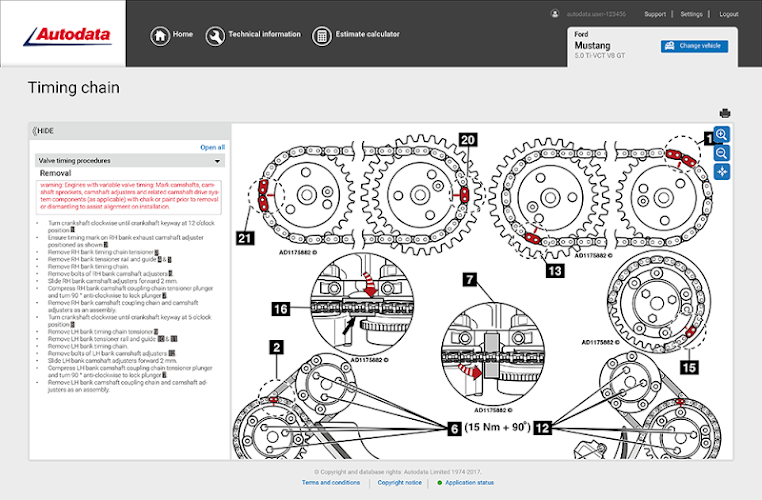Zoom in on the timing diagram

pos(722,135)
